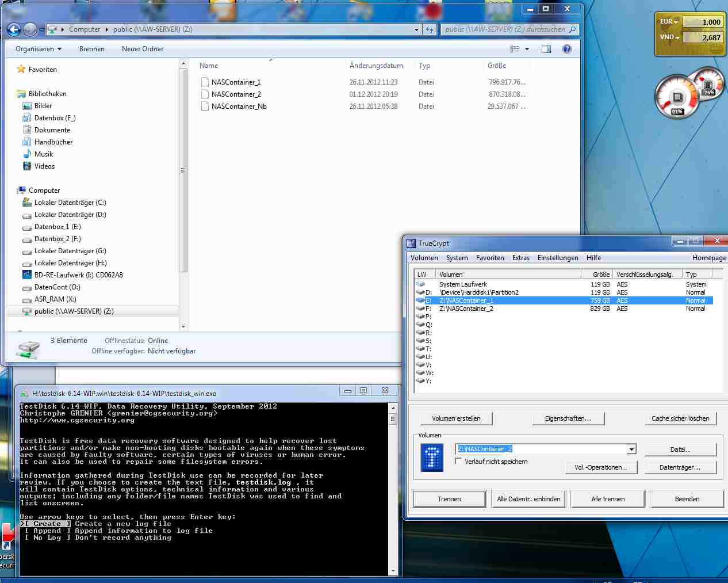Open recent pages dropdown next to forward arrow

point(42,29)
